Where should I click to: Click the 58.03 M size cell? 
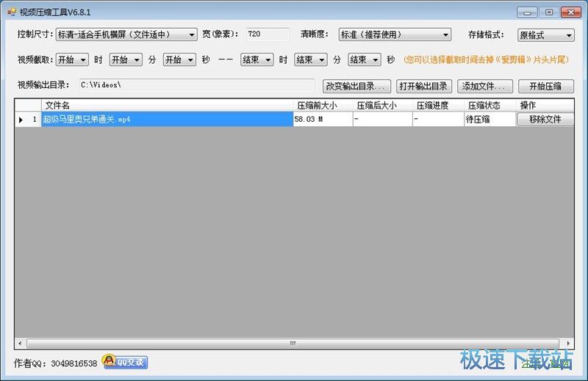[x=323, y=119]
